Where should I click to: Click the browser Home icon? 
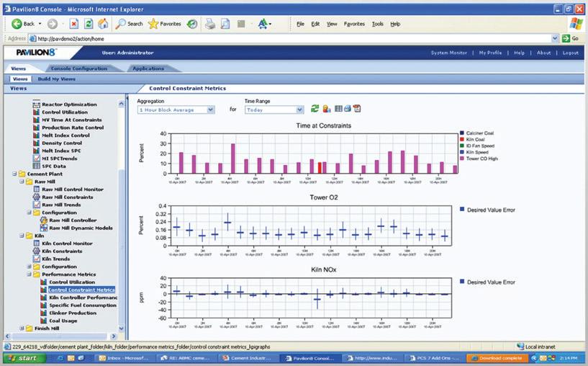point(103,24)
